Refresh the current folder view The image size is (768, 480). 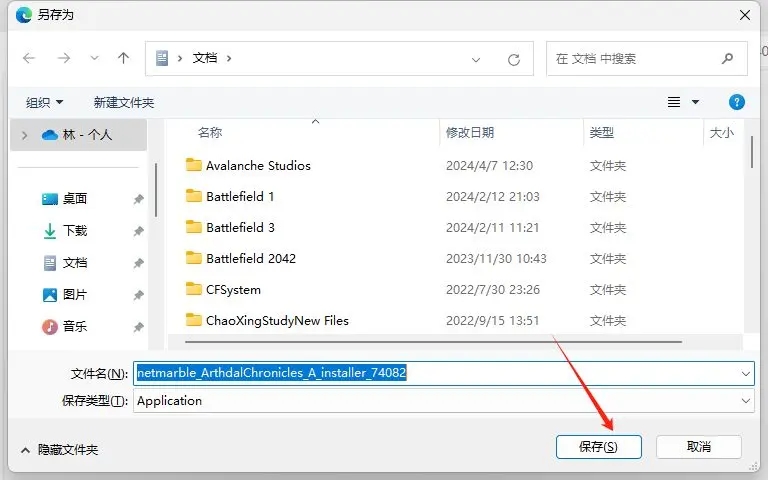513,60
